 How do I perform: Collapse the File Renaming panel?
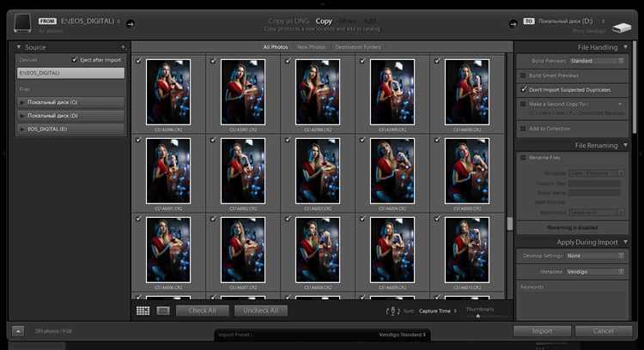click(625, 145)
